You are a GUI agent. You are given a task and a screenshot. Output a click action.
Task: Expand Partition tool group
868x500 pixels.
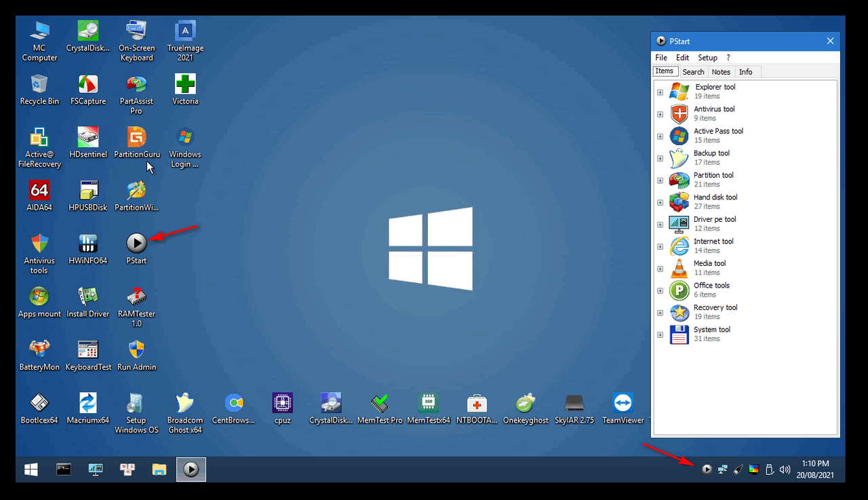660,180
